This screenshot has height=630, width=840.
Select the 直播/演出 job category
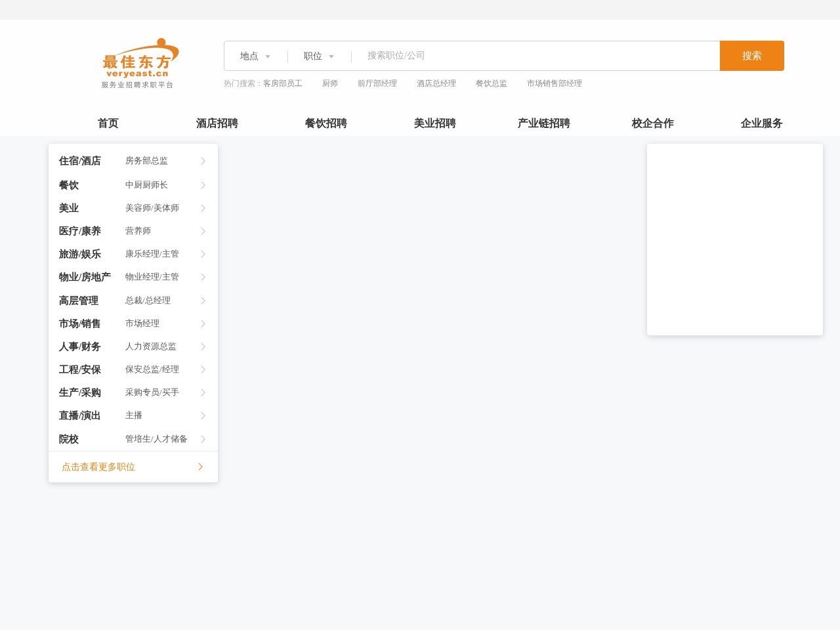coord(79,415)
